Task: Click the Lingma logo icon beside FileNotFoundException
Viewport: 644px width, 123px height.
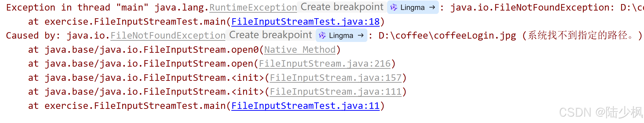Action: (x=322, y=36)
